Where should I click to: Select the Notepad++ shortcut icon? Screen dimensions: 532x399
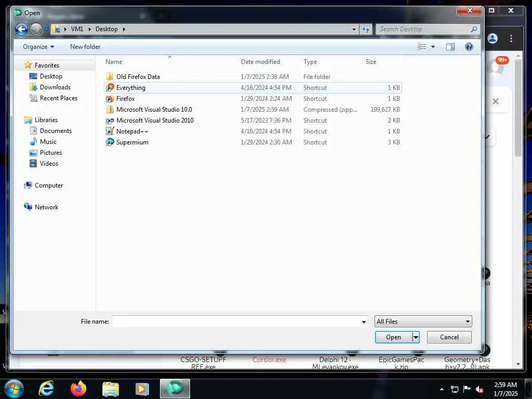[x=110, y=131]
